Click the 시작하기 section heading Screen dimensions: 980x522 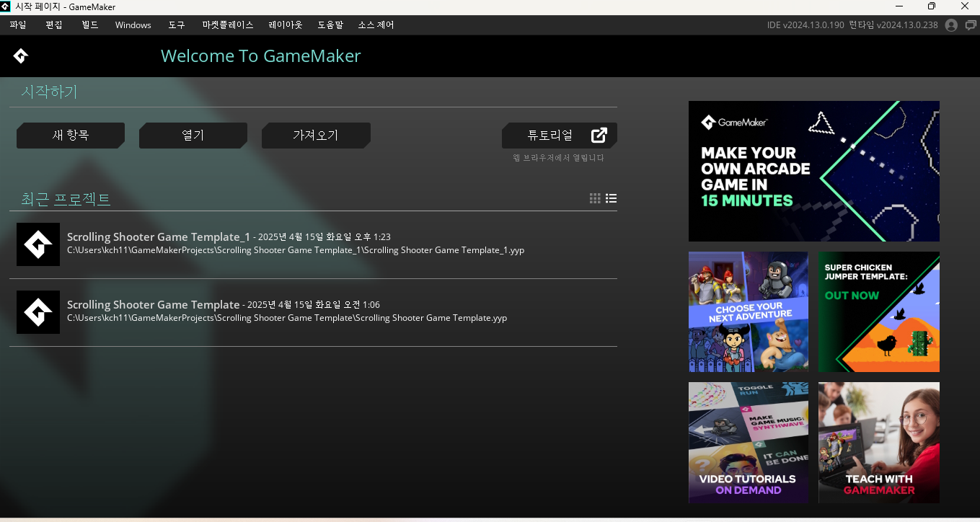49,92
